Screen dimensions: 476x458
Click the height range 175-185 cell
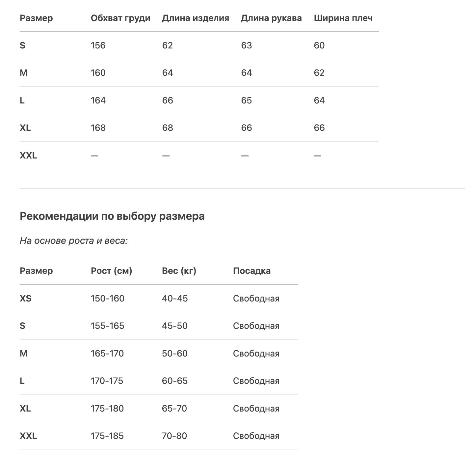pyautogui.click(x=107, y=436)
